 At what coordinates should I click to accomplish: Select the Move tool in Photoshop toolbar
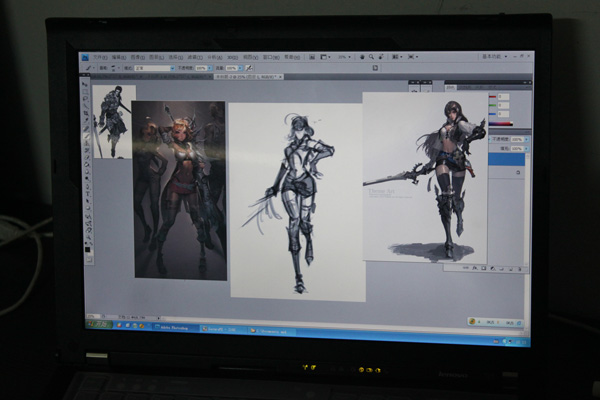pyautogui.click(x=85, y=84)
